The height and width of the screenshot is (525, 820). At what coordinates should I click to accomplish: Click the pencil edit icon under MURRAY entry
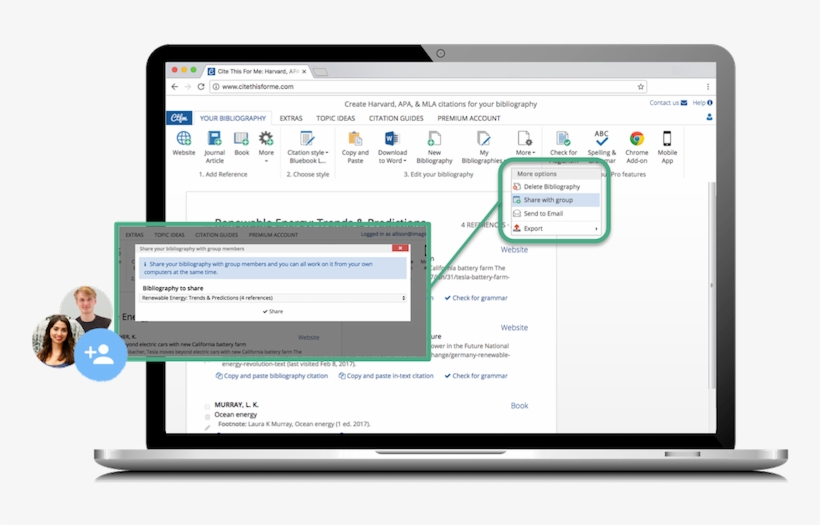pyautogui.click(x=207, y=427)
